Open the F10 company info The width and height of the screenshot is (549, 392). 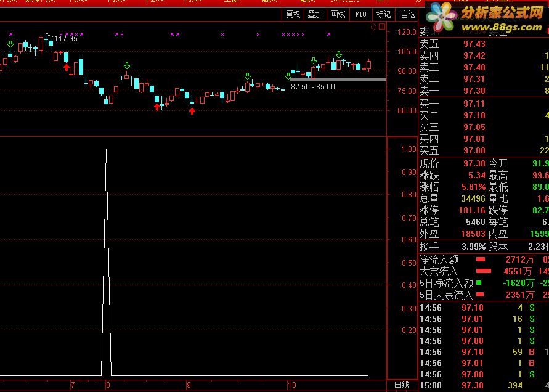pos(360,14)
